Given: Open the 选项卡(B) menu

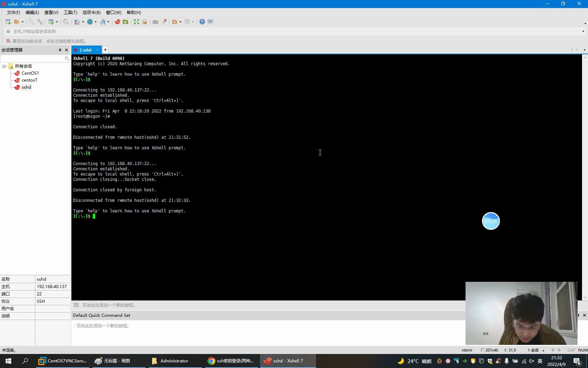Looking at the screenshot, I should point(91,12).
